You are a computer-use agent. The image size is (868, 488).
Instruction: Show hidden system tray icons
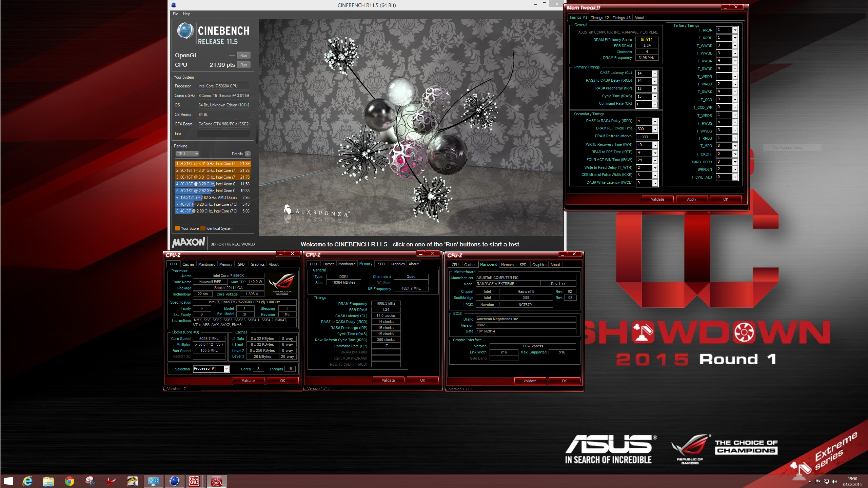(810, 482)
